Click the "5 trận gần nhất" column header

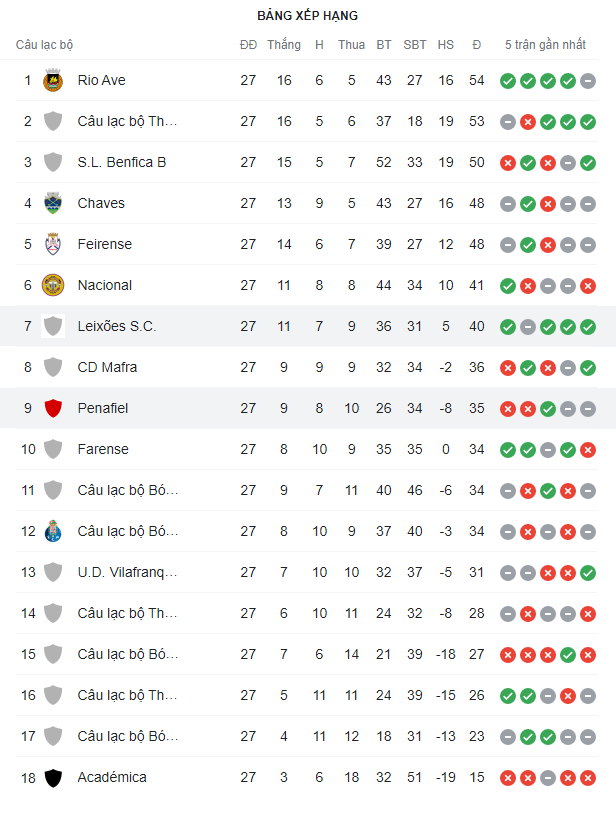[546, 45]
